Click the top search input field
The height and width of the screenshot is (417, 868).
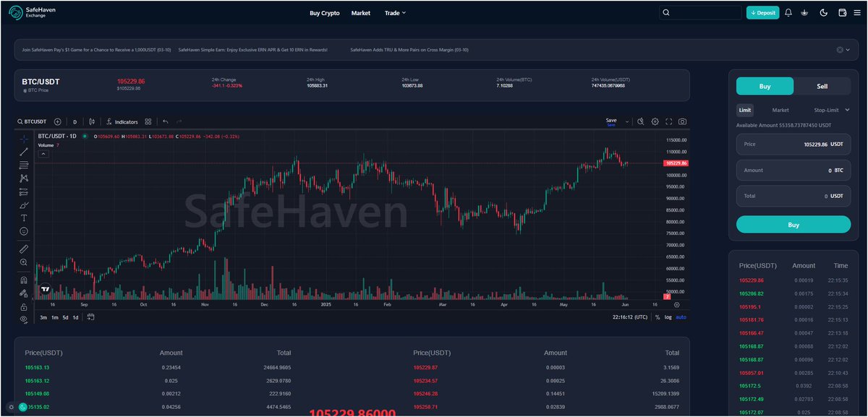coord(700,12)
